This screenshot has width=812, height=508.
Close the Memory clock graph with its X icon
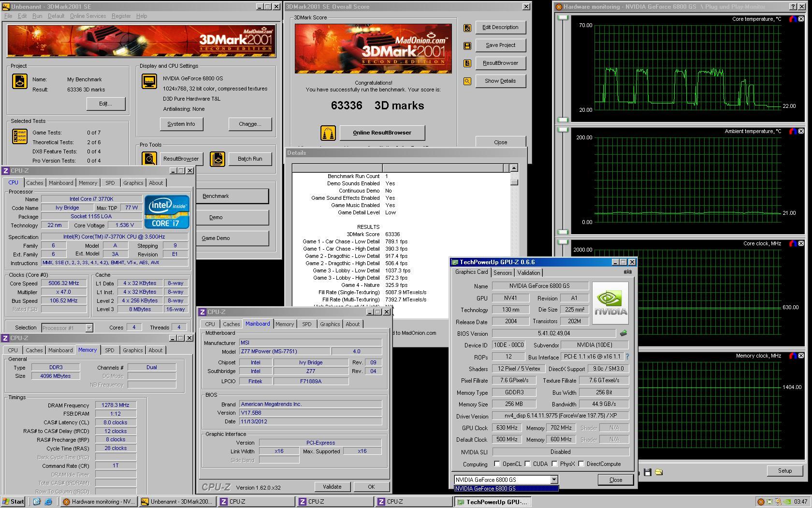tap(801, 356)
